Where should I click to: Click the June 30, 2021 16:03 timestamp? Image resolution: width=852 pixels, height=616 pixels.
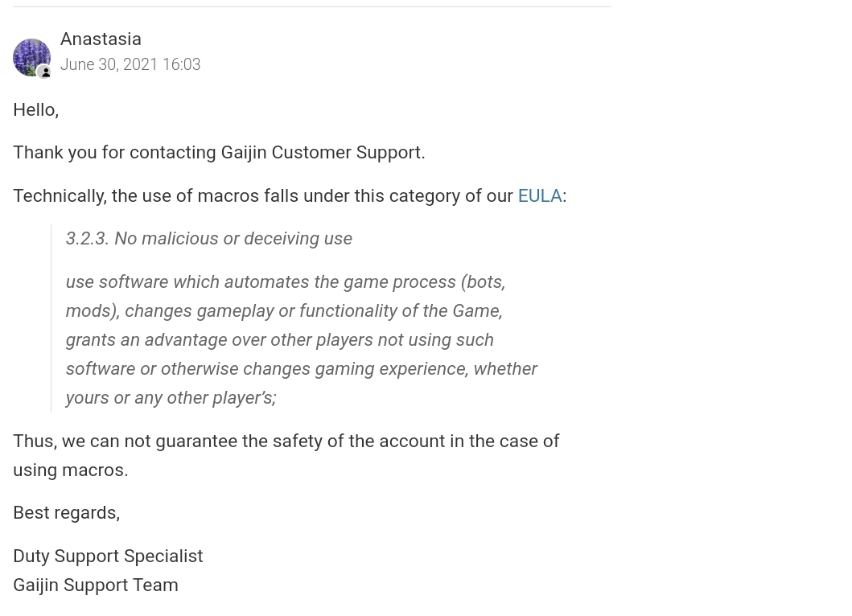pyautogui.click(x=130, y=64)
